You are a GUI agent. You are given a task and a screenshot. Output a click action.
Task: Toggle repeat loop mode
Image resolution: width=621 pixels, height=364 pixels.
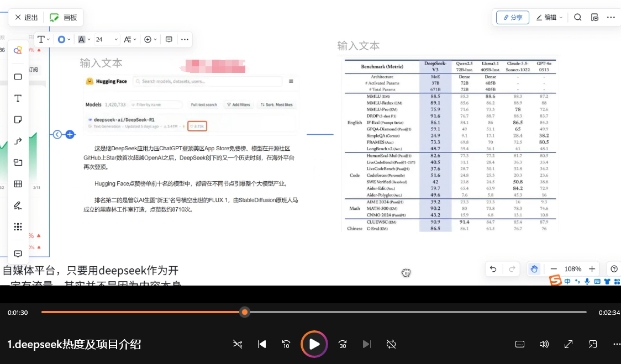(391, 344)
